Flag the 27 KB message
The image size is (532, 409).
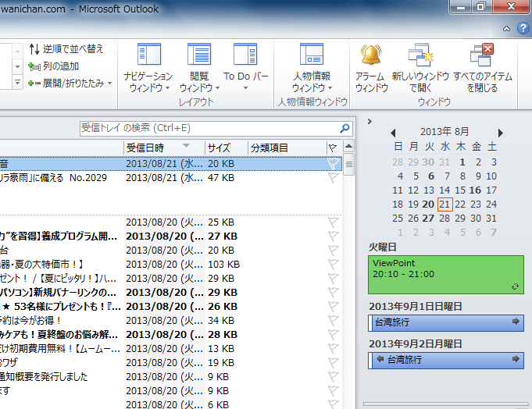coord(334,237)
